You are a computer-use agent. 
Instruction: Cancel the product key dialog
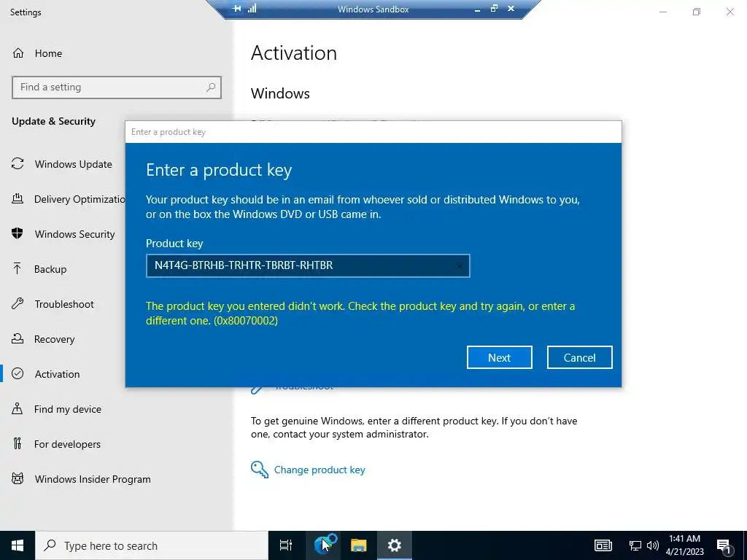coord(580,357)
